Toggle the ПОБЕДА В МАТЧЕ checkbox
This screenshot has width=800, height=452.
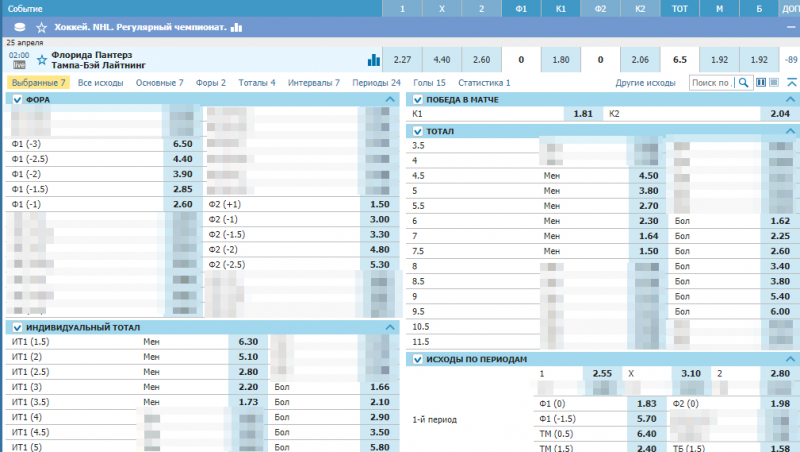pos(417,100)
